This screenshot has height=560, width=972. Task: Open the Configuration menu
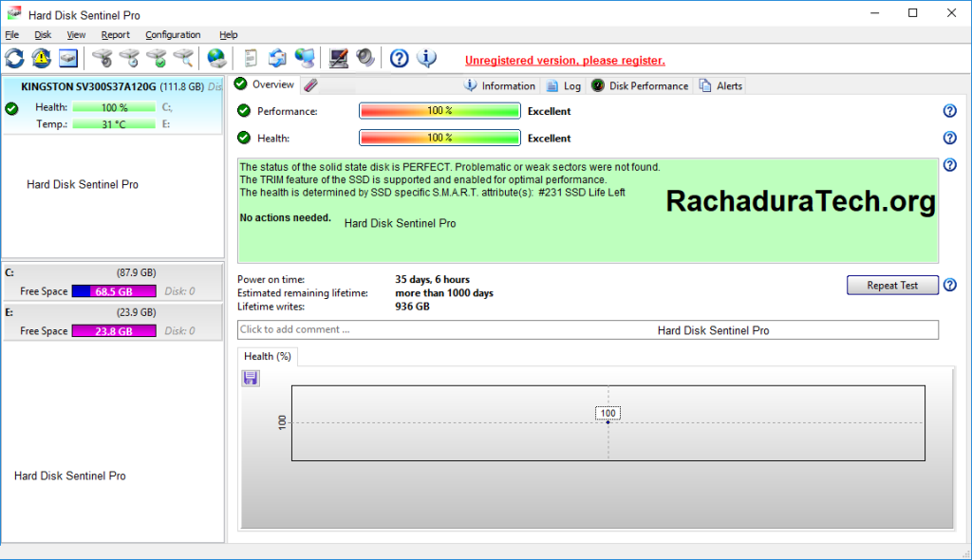coord(173,35)
